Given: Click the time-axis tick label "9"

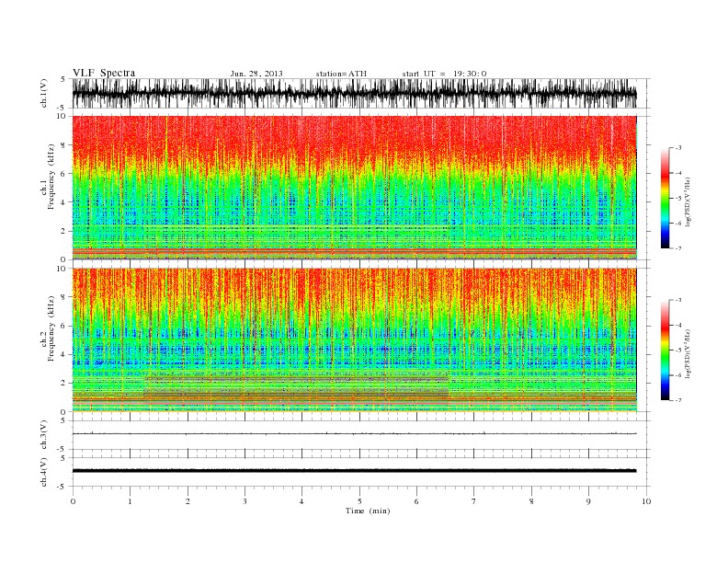Looking at the screenshot, I should [588, 501].
